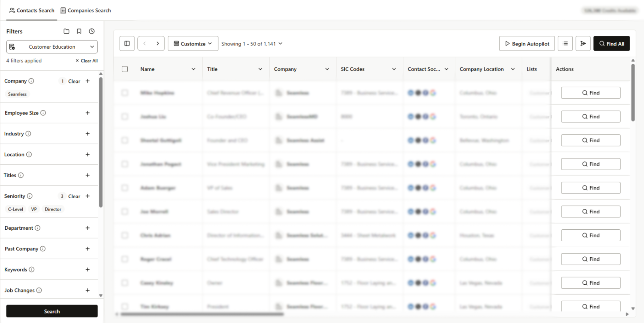Viewport: 644px width, 323px height.
Task: Check the fifth contact row checkbox
Action: pyautogui.click(x=125, y=188)
